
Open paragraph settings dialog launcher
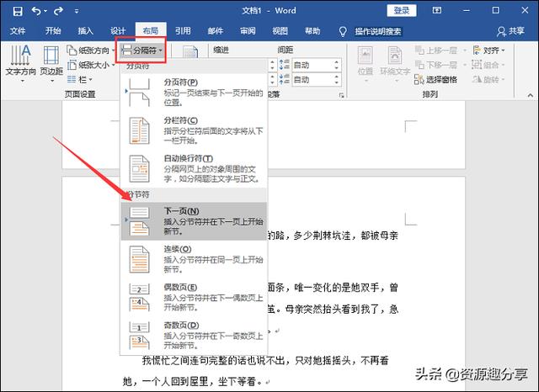pos(341,95)
